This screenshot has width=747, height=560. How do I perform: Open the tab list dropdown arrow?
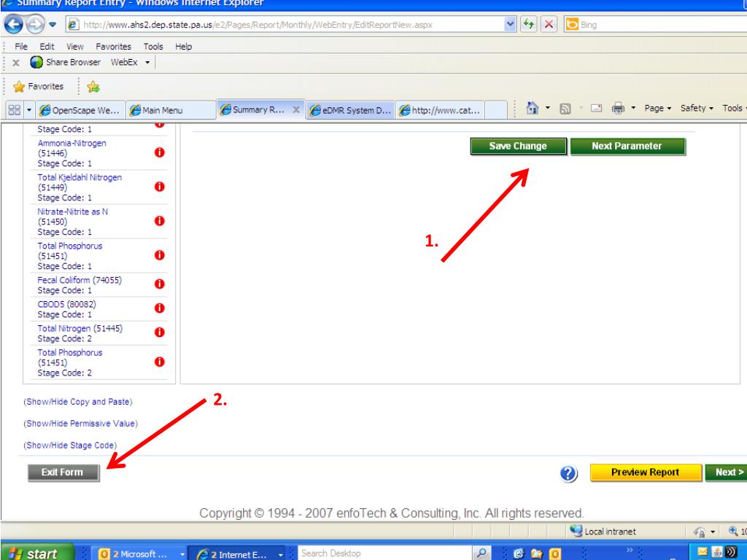[x=28, y=110]
